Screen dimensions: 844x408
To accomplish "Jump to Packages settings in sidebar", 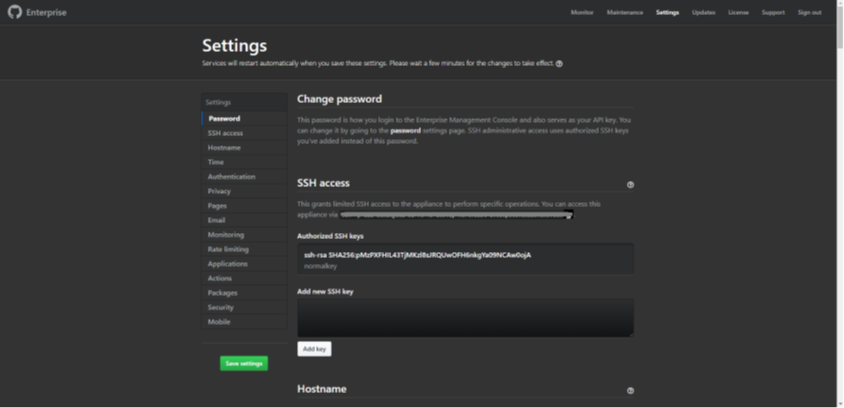I will tap(222, 293).
